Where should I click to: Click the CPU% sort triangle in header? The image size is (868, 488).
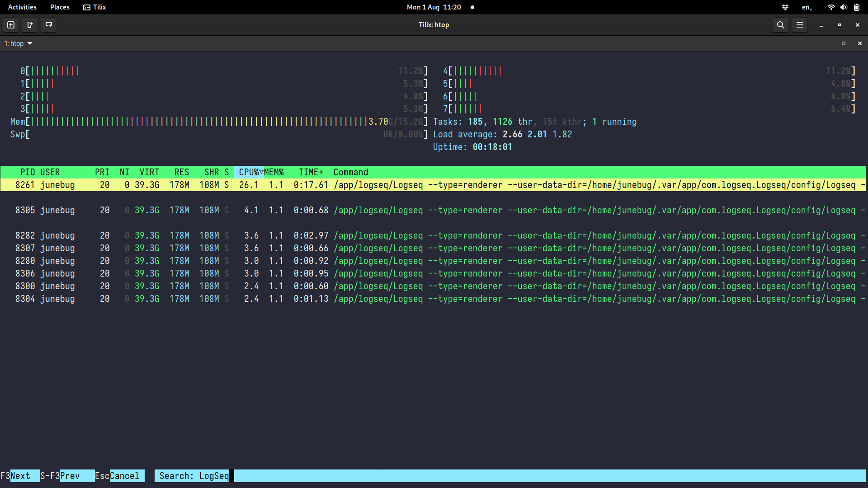[x=261, y=172]
